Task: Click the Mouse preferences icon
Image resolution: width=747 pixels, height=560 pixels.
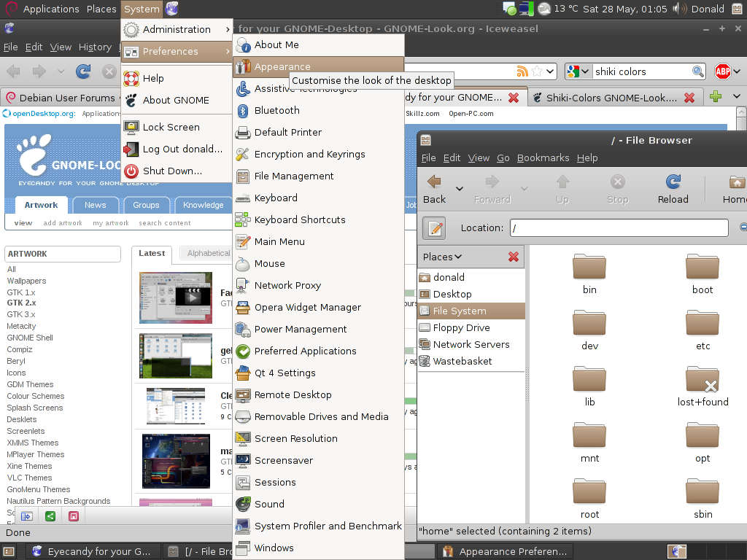Action: point(243,264)
